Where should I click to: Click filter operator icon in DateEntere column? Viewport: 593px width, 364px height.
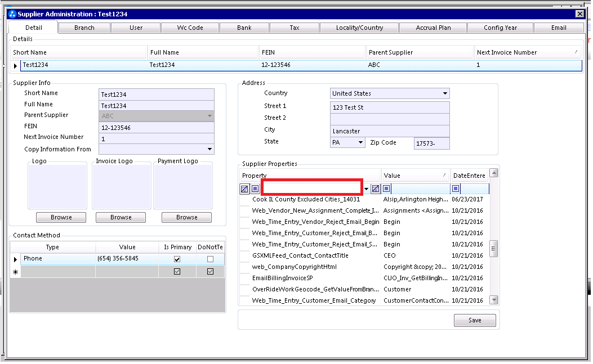[456, 188]
